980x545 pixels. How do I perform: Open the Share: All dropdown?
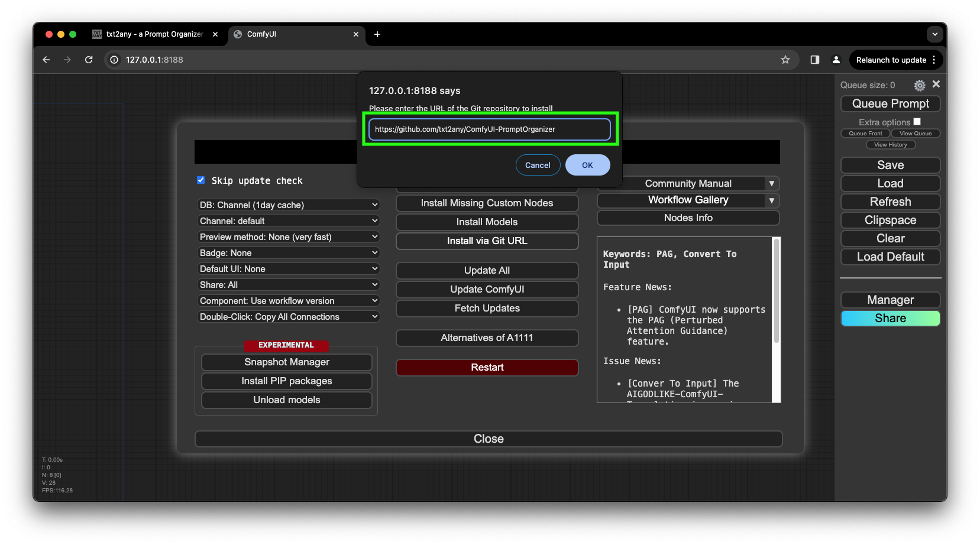pyautogui.click(x=288, y=285)
